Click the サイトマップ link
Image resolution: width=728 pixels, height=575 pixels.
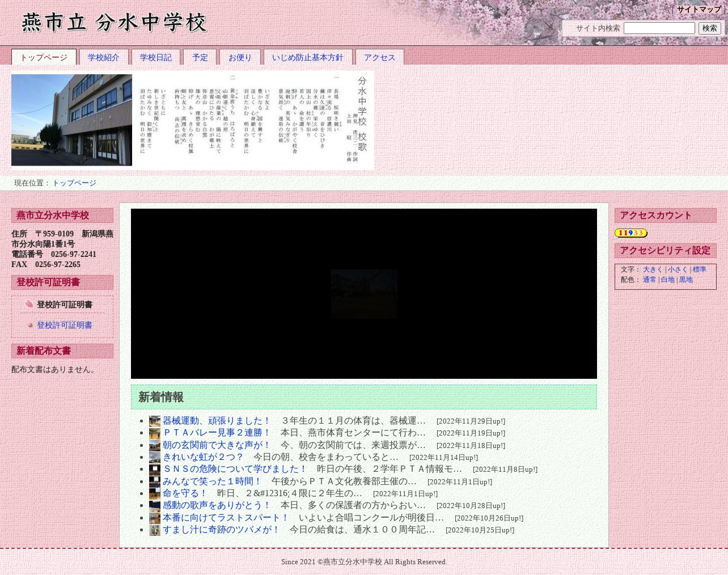point(699,10)
